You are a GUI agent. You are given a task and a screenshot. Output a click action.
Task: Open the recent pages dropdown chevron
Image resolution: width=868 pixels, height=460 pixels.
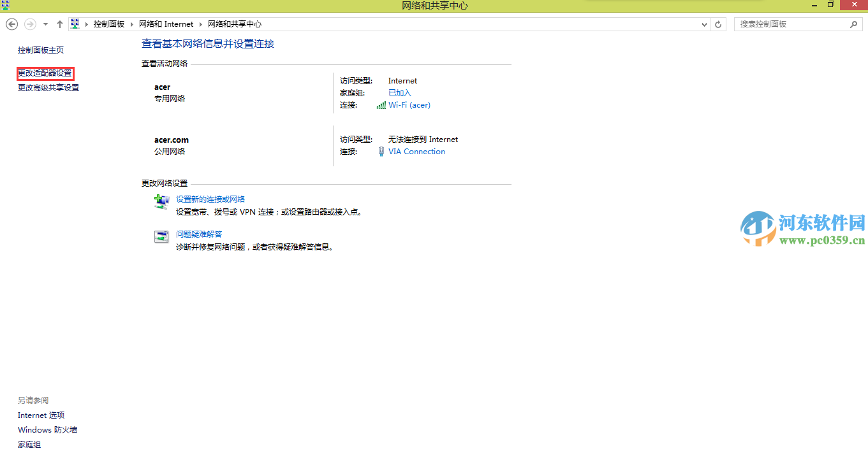click(45, 24)
